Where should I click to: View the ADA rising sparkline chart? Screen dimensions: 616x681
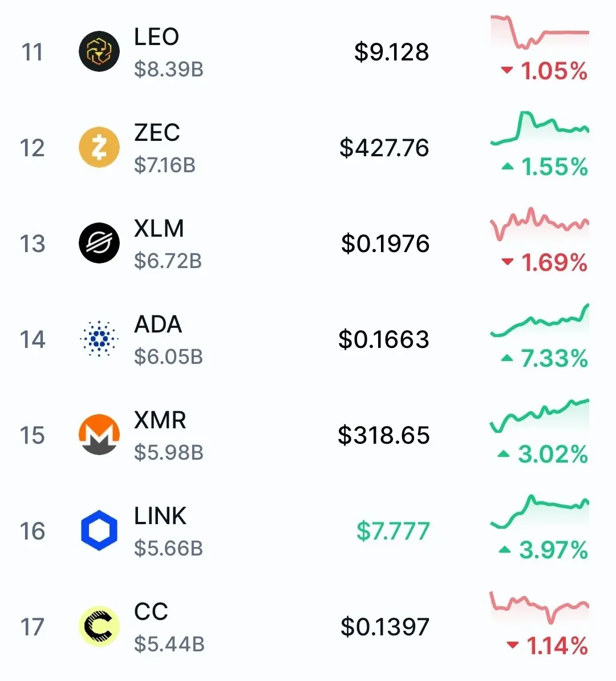[540, 320]
